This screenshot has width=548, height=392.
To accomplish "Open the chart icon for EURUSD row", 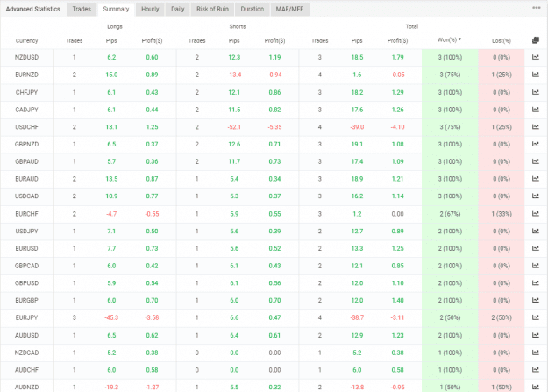I will tap(536, 248).
